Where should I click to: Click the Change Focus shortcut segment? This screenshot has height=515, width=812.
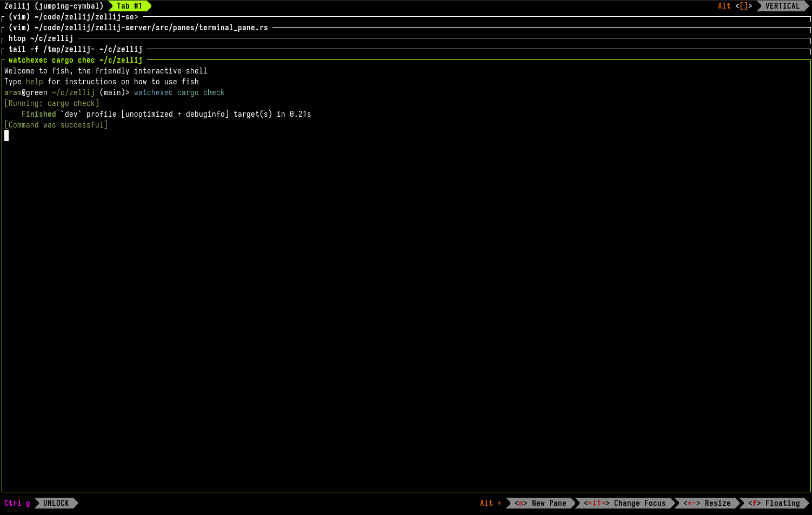click(x=625, y=503)
